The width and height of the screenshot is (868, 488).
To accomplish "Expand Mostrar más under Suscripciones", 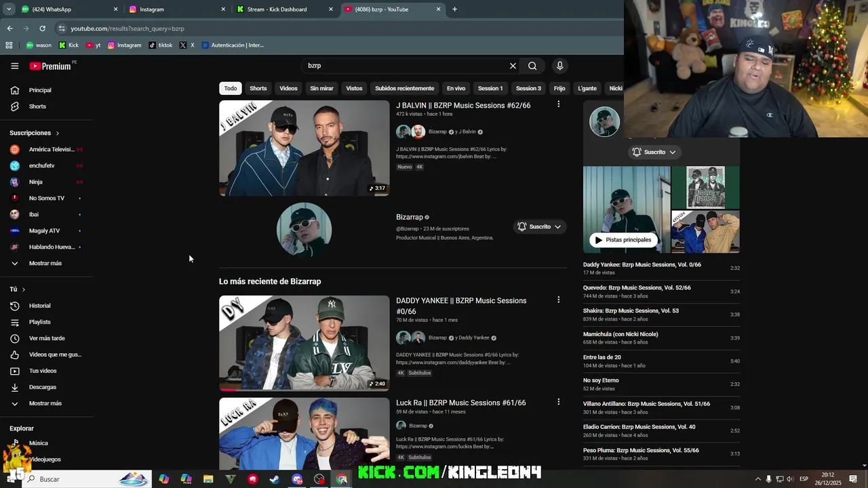I will click(x=46, y=263).
